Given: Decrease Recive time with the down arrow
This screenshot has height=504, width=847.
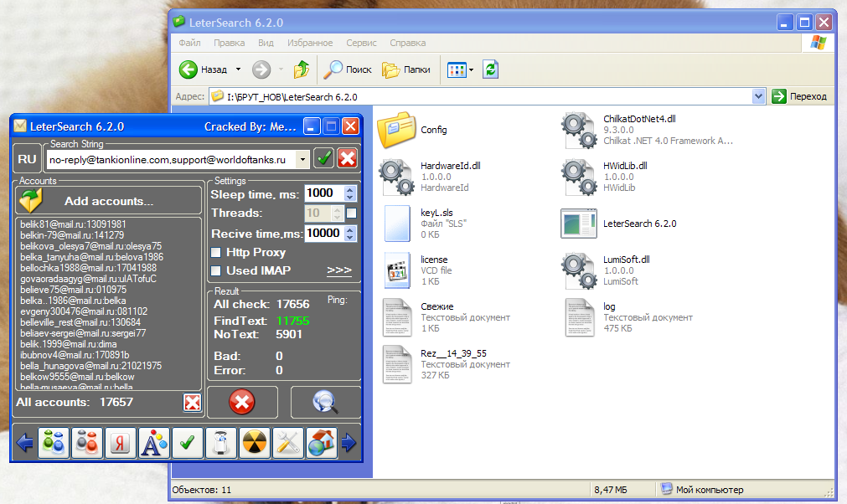Looking at the screenshot, I should [x=350, y=237].
